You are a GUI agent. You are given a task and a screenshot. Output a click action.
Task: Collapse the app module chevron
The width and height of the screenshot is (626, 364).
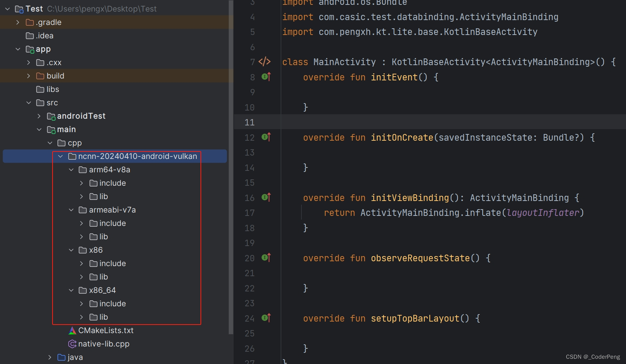[x=18, y=49]
